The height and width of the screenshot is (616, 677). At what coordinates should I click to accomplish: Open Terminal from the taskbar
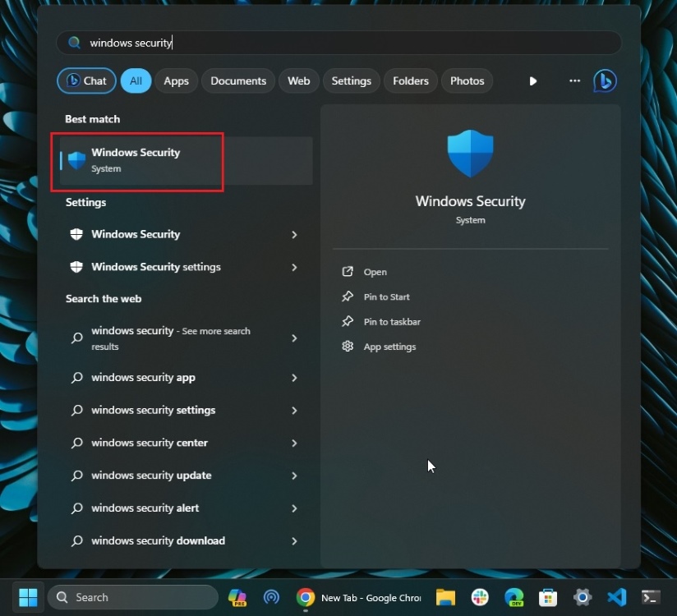tap(651, 597)
